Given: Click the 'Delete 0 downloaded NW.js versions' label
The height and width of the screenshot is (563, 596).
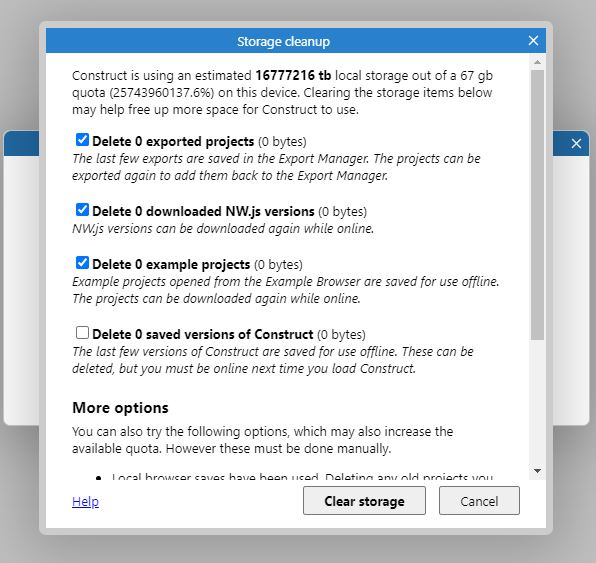Looking at the screenshot, I should [x=203, y=211].
